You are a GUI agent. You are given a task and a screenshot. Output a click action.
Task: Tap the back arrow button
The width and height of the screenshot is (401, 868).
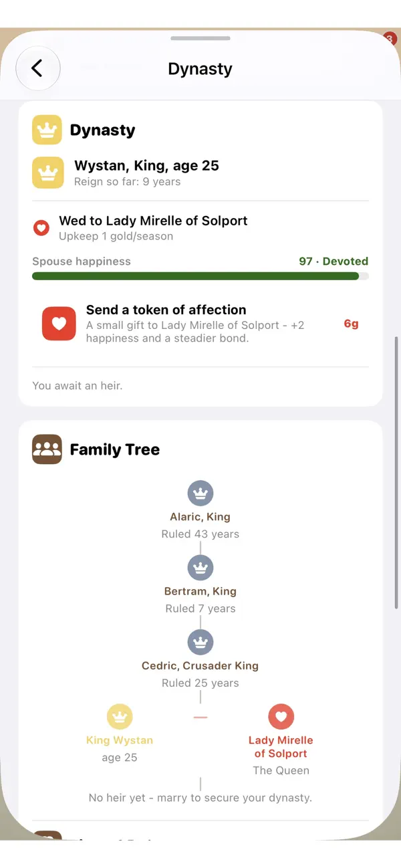(37, 68)
